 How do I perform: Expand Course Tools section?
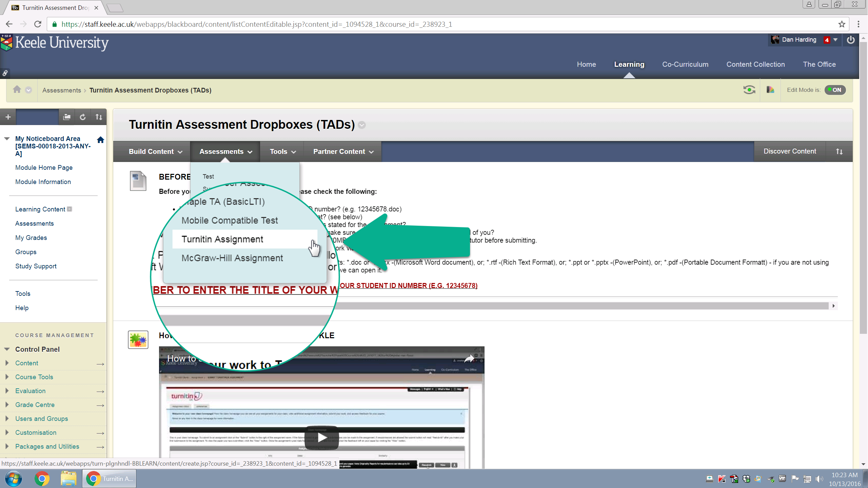point(7,377)
